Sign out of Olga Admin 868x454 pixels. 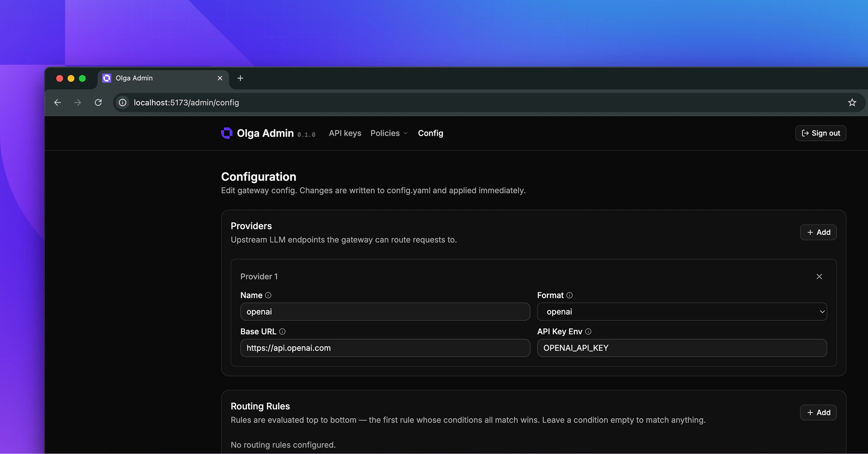tap(821, 133)
